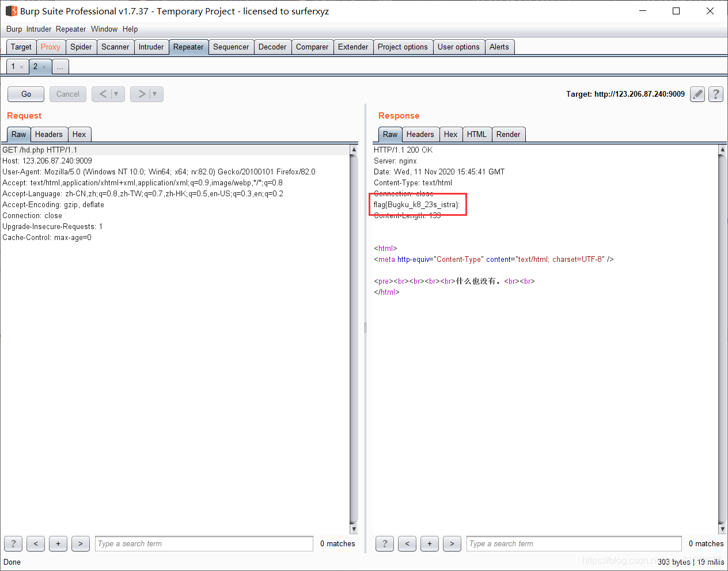The width and height of the screenshot is (728, 571).
Task: Open request search options plus button
Action: coord(58,543)
